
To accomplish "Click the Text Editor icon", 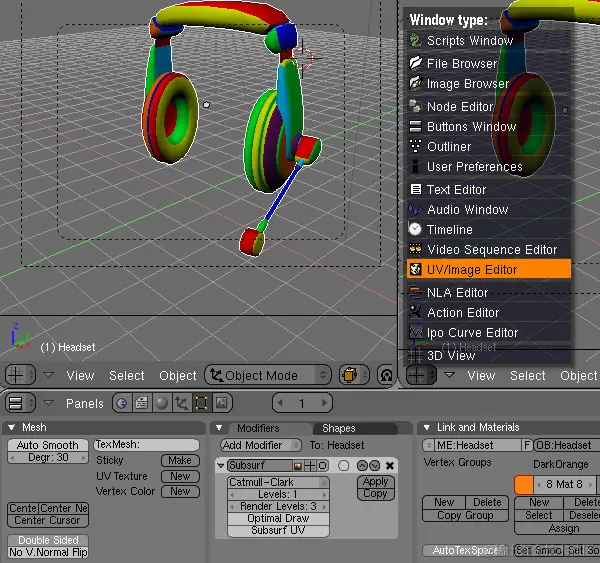I will 416,189.
